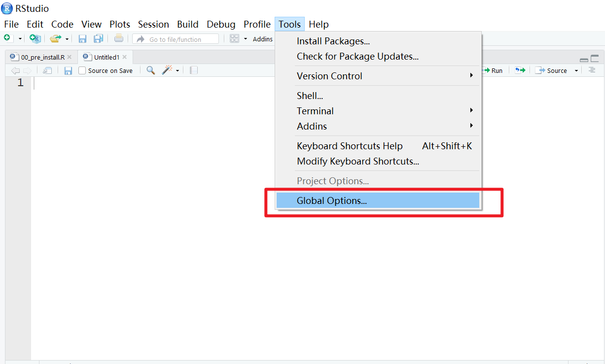The height and width of the screenshot is (364, 605).
Task: Open the Addins toolbar menu
Action: tap(263, 39)
